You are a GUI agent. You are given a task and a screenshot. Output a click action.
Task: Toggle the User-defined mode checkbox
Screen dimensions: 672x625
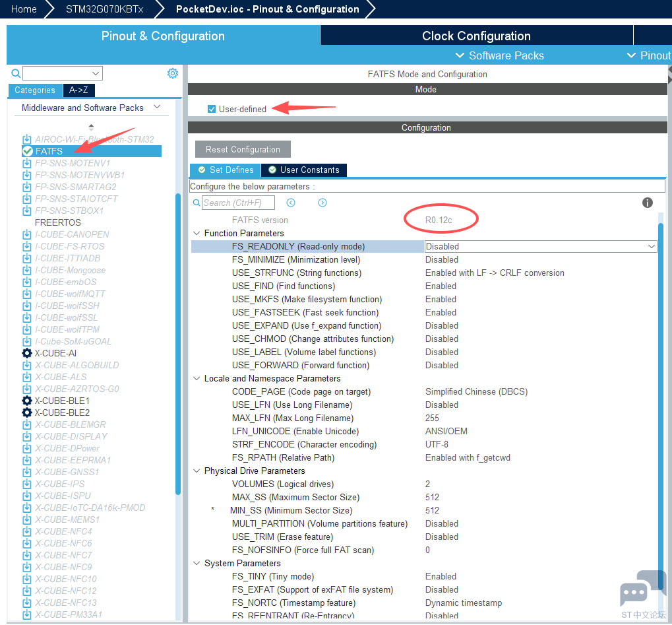pyautogui.click(x=212, y=109)
